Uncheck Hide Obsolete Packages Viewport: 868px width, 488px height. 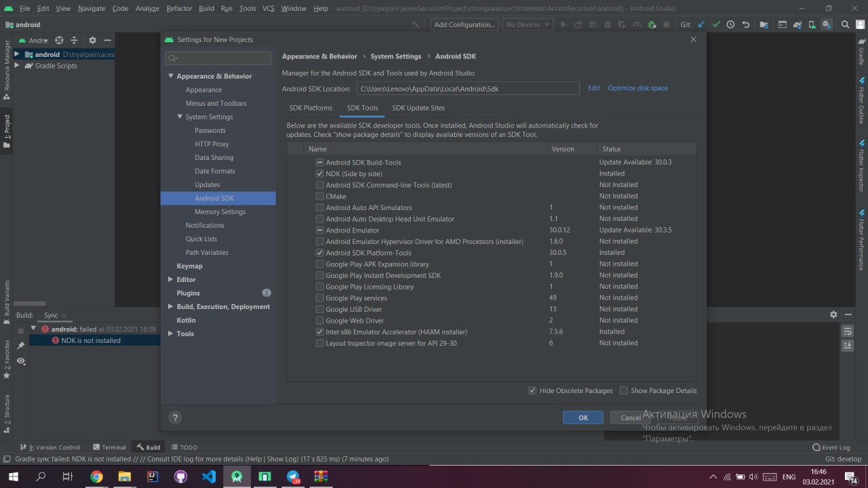click(532, 390)
